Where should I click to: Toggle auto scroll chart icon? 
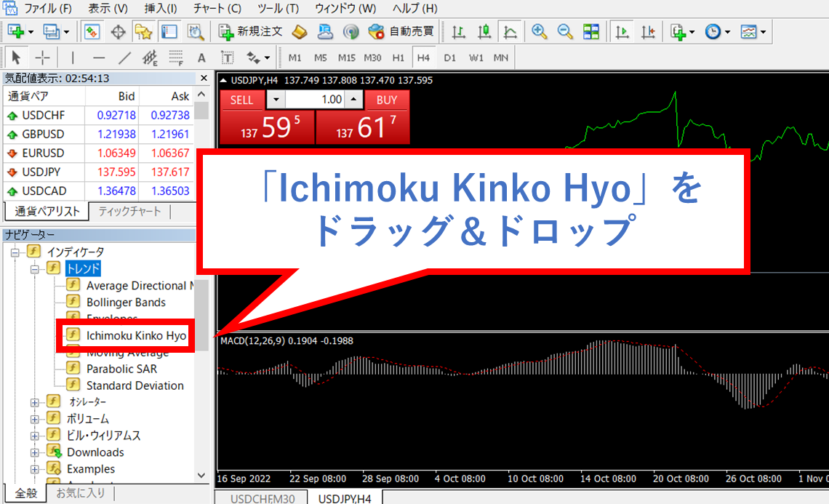click(x=622, y=32)
